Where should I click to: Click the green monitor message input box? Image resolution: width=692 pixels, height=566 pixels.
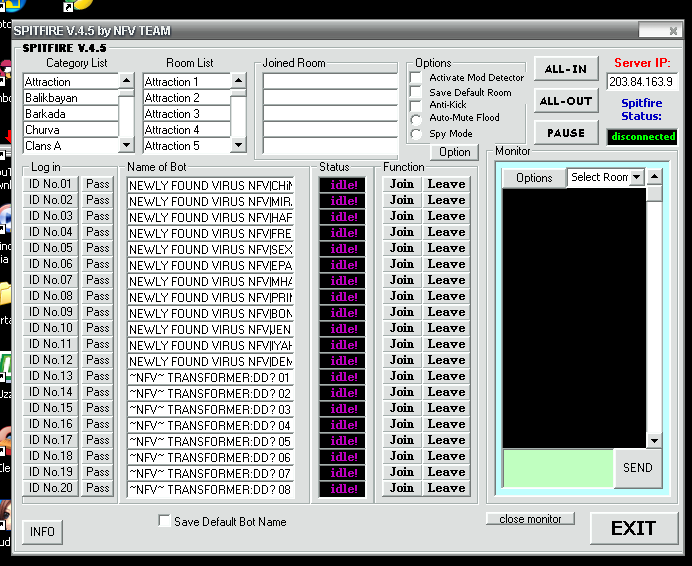point(558,468)
